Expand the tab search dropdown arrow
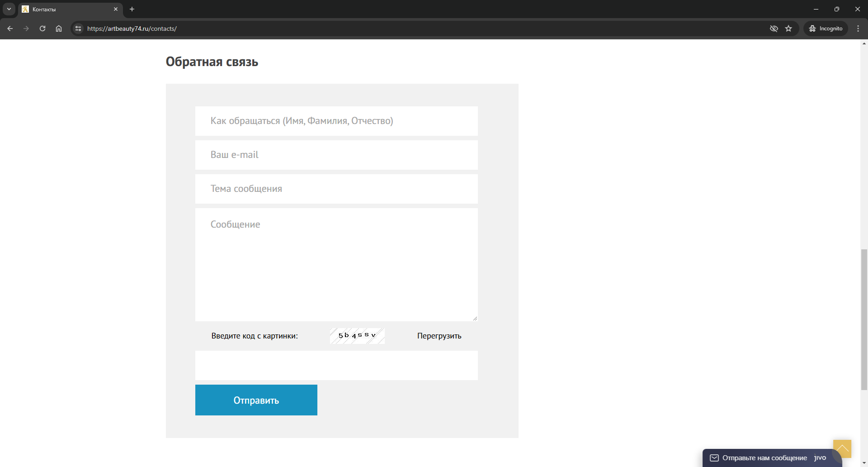The height and width of the screenshot is (467, 868). [x=9, y=9]
